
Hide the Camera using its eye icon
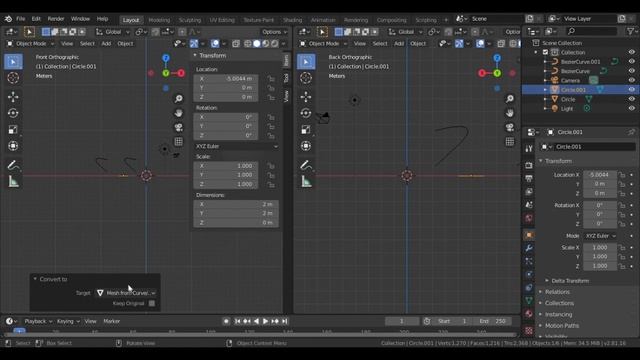[x=631, y=80]
